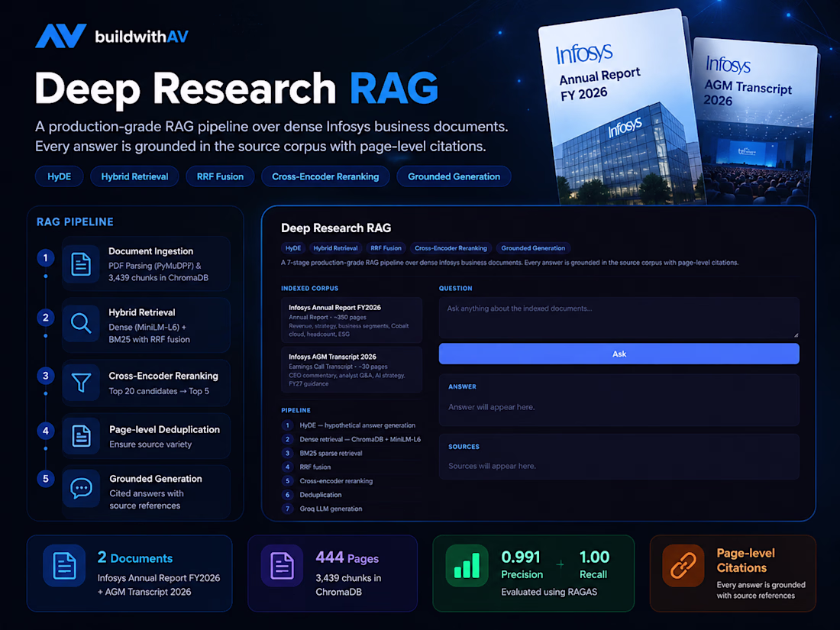The width and height of the screenshot is (840, 630).
Task: Select the Infosys AGM Transcript 2026 corpus card
Action: [351, 370]
